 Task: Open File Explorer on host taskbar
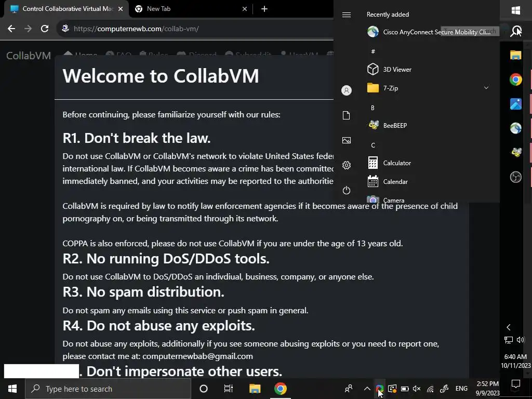click(255, 389)
